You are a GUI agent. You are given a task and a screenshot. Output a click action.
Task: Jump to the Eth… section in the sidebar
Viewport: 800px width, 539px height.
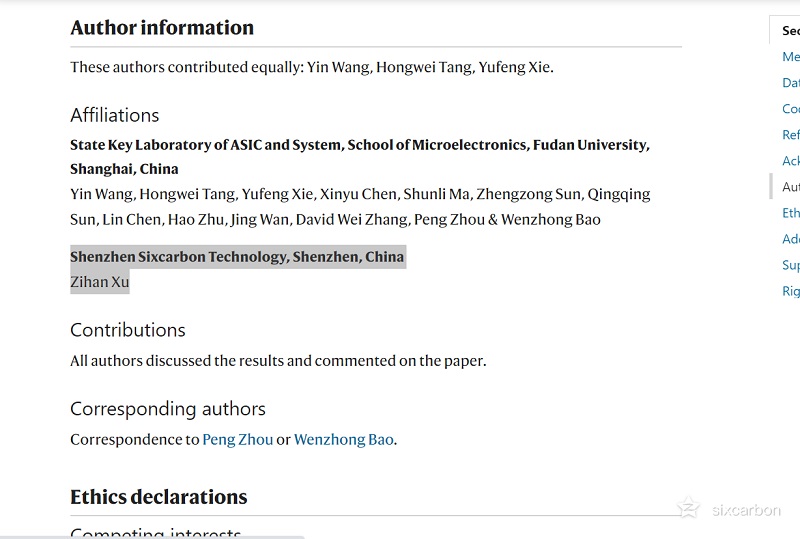tap(791, 213)
